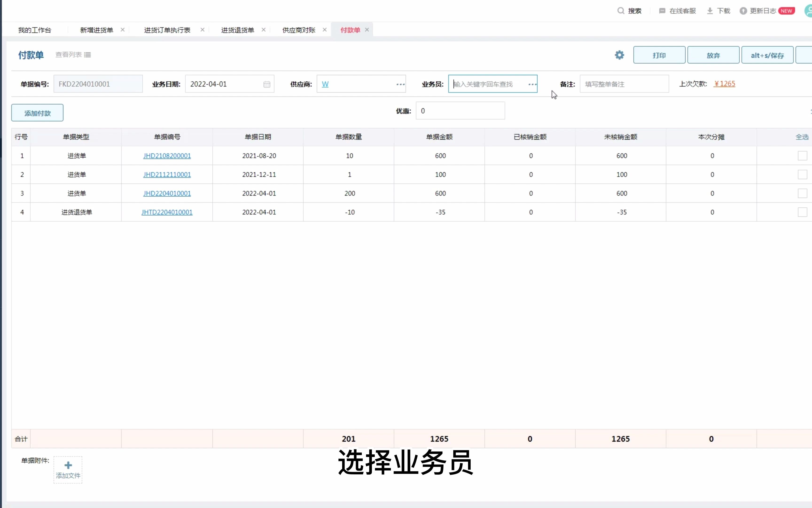Click the 本次分摊 column header
Viewport: 812px width, 508px height.
click(711, 137)
